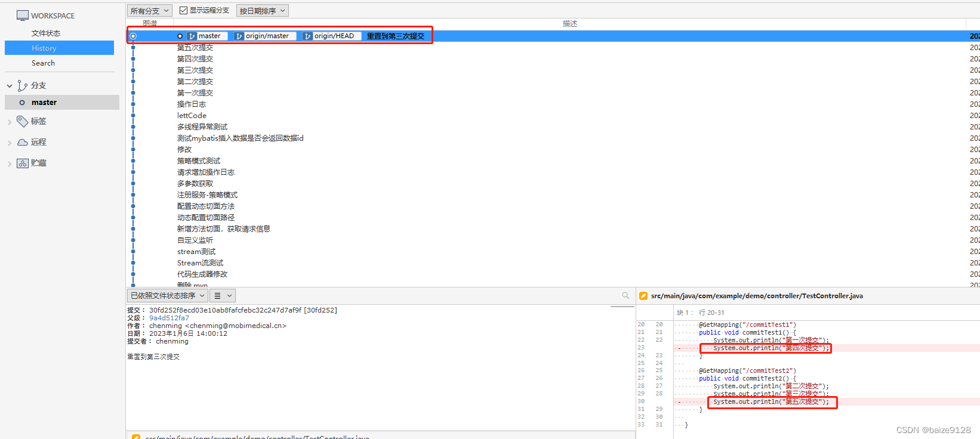Expand the 远程 section
This screenshot has height=439, width=980.
pos(10,143)
